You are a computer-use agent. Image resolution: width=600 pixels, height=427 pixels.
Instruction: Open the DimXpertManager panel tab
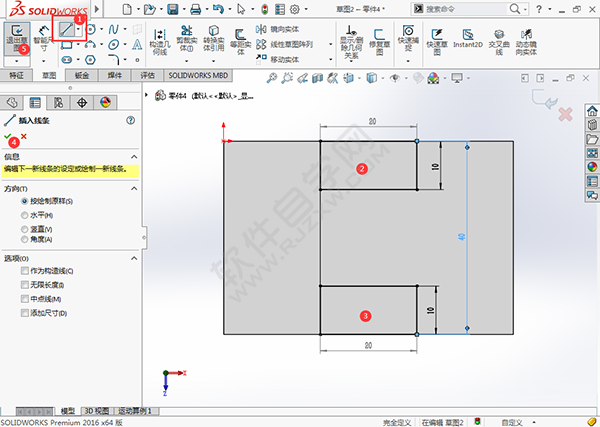82,103
